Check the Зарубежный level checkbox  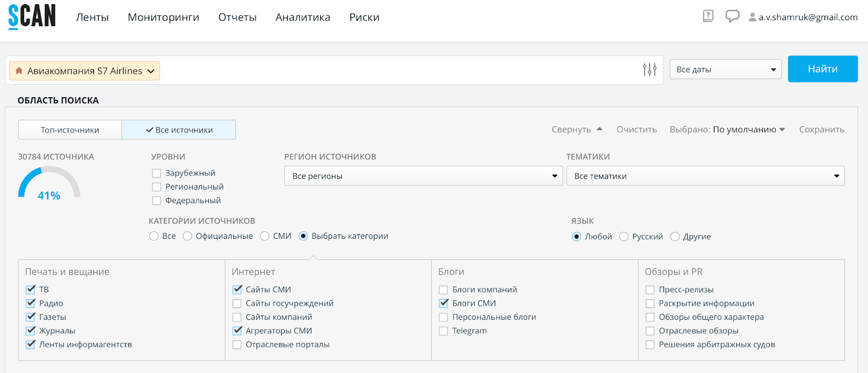(157, 173)
